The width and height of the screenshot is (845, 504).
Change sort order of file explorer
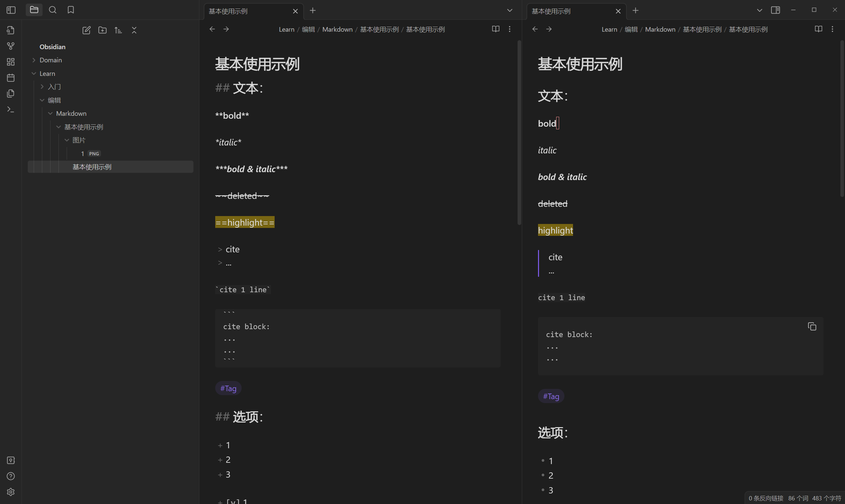tap(118, 30)
